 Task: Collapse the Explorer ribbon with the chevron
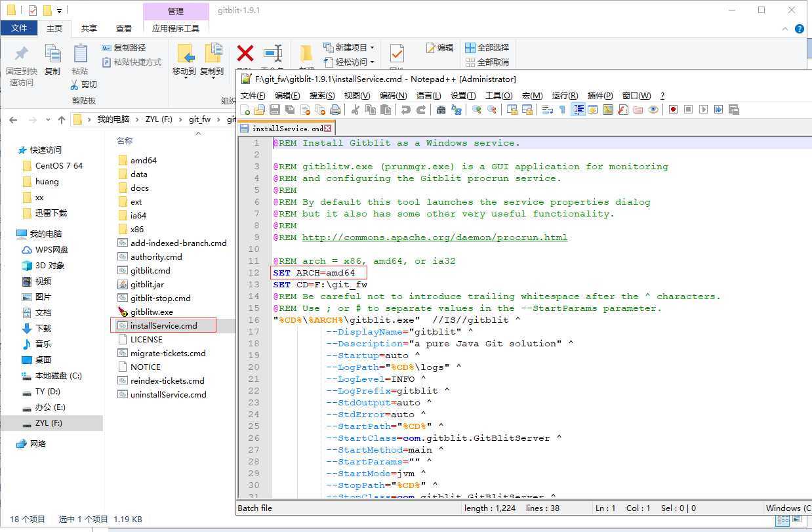point(785,29)
